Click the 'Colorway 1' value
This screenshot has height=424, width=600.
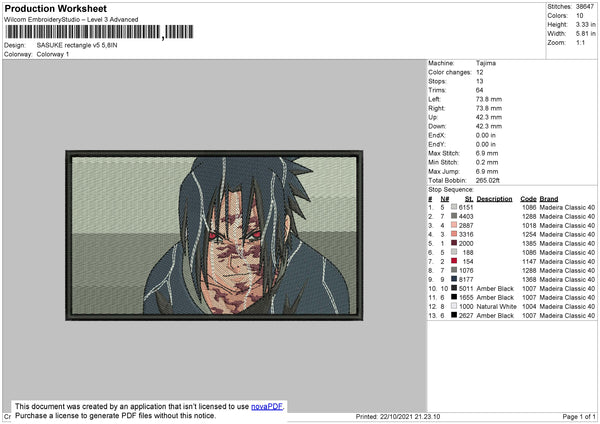tap(53, 54)
